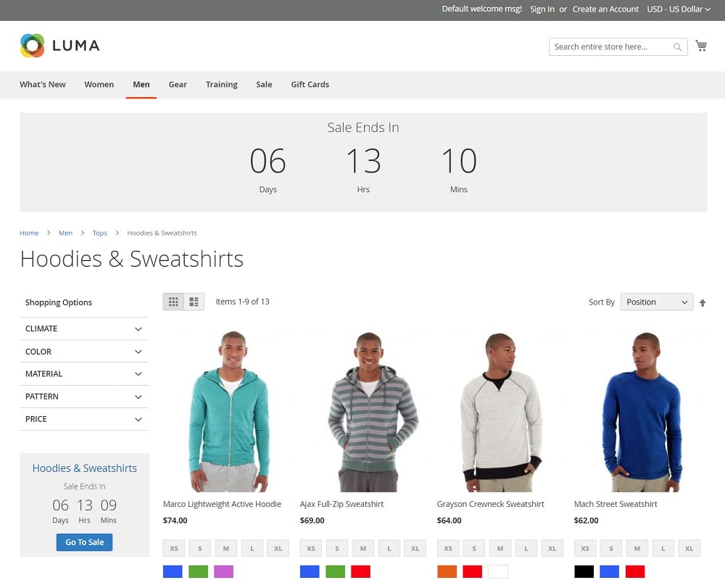725x588 pixels.
Task: Click Create an Account link
Action: pyautogui.click(x=605, y=9)
